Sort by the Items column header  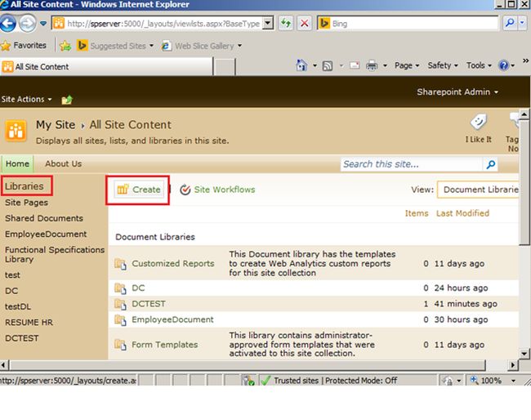click(417, 213)
